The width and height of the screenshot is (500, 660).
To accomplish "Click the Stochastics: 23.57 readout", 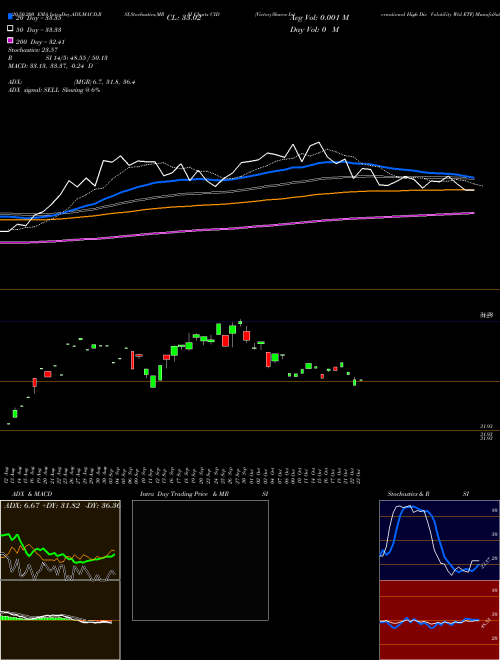I will coord(32,50).
